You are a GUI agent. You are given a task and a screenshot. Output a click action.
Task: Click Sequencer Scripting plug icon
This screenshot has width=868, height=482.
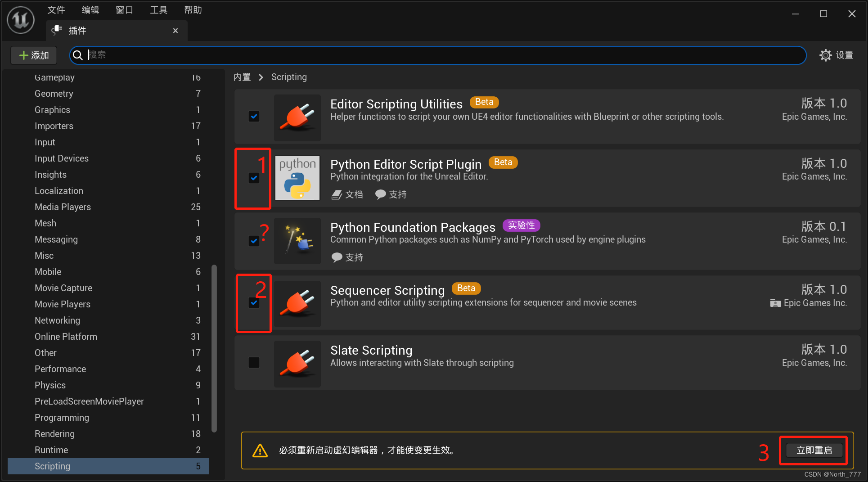(x=297, y=304)
